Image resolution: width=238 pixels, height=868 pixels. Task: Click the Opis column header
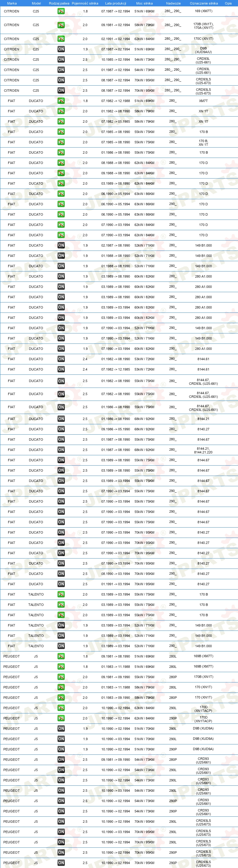coord(228,3)
